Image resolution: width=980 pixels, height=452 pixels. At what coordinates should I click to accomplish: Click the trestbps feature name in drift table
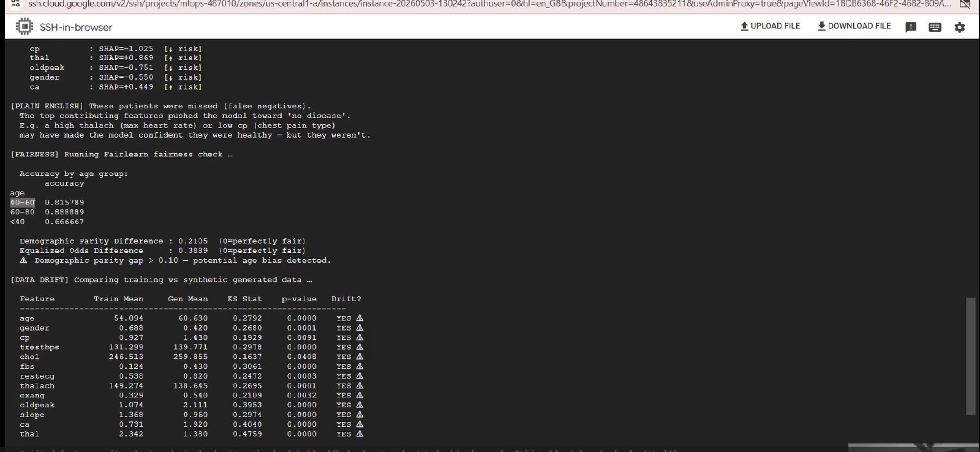(39, 348)
